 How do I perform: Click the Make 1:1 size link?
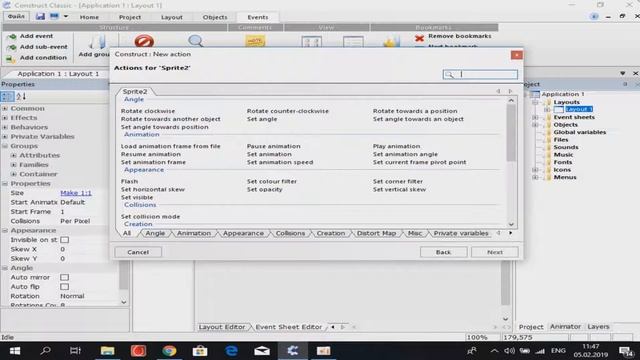click(x=76, y=193)
